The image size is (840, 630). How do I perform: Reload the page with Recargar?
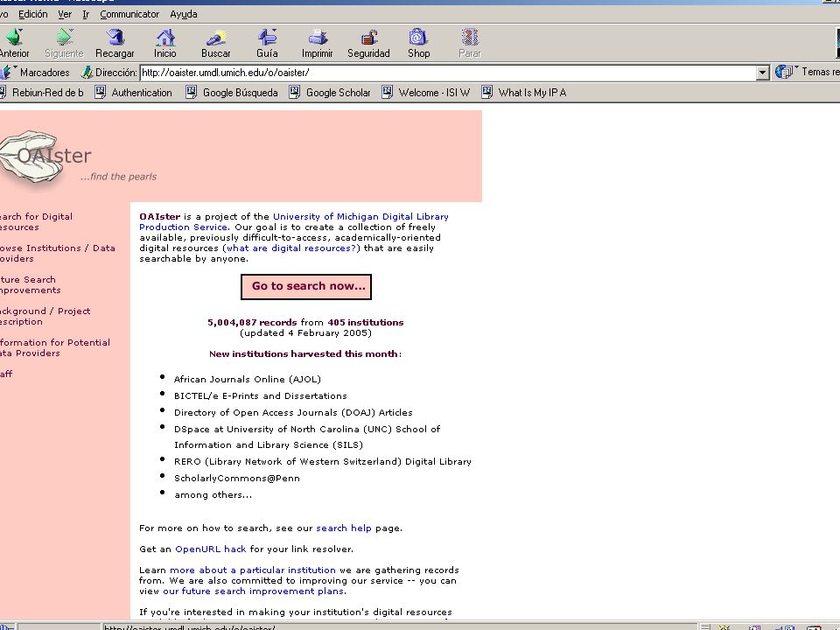click(x=115, y=43)
